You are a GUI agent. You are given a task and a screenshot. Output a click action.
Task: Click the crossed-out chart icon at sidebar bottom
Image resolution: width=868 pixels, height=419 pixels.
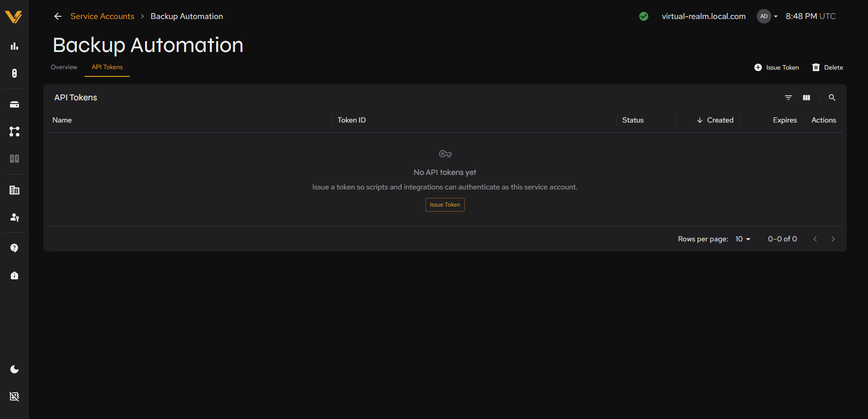(x=14, y=396)
